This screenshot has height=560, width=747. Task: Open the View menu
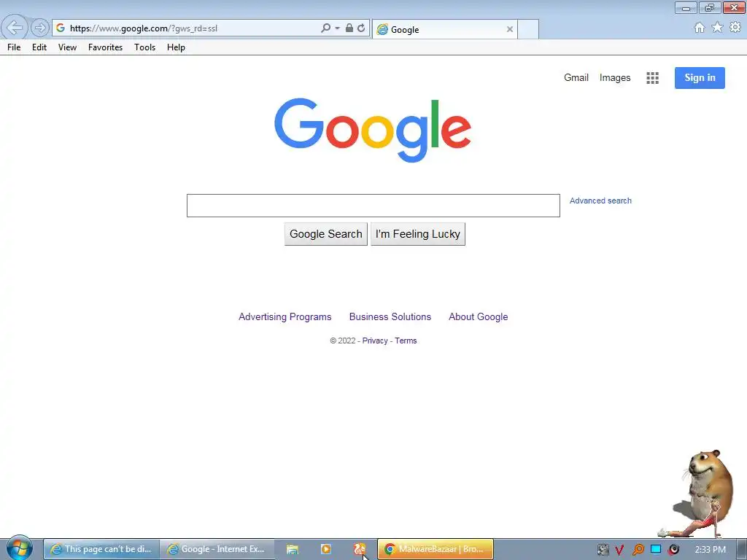point(67,47)
